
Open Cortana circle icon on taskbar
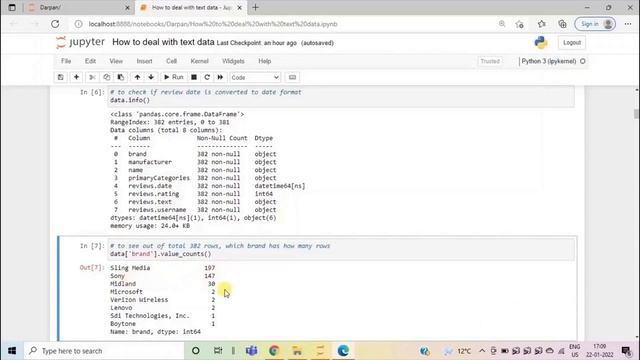click(196, 351)
